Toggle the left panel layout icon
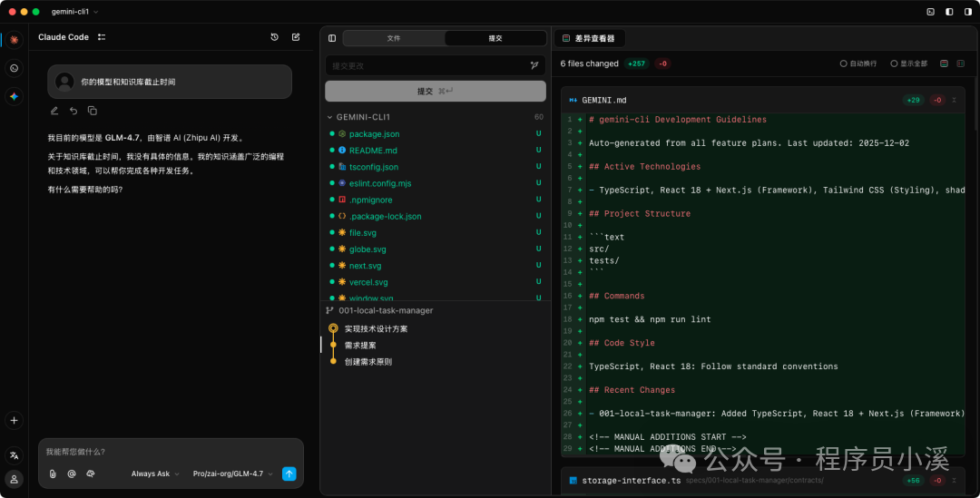Image resolution: width=980 pixels, height=498 pixels. pos(949,12)
